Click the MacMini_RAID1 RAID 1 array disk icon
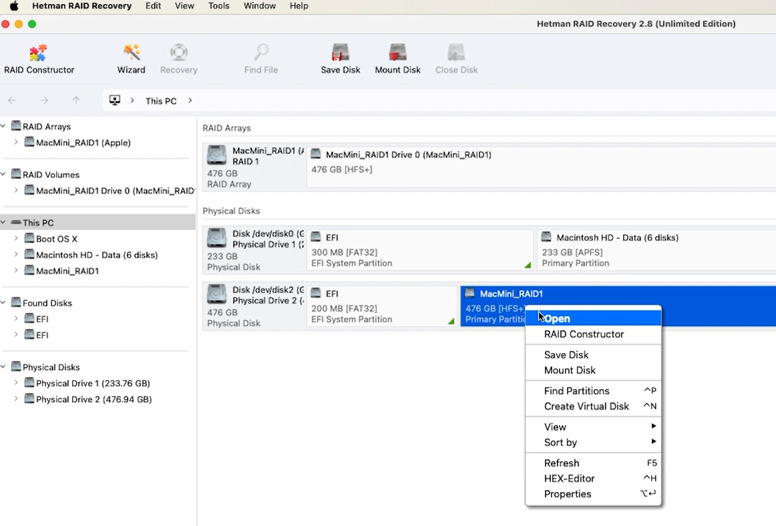 click(216, 155)
